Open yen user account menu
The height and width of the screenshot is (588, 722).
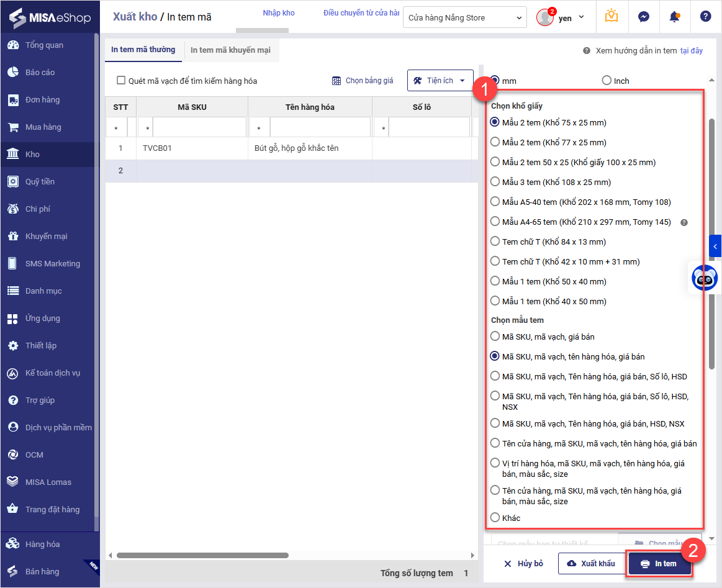tap(561, 17)
